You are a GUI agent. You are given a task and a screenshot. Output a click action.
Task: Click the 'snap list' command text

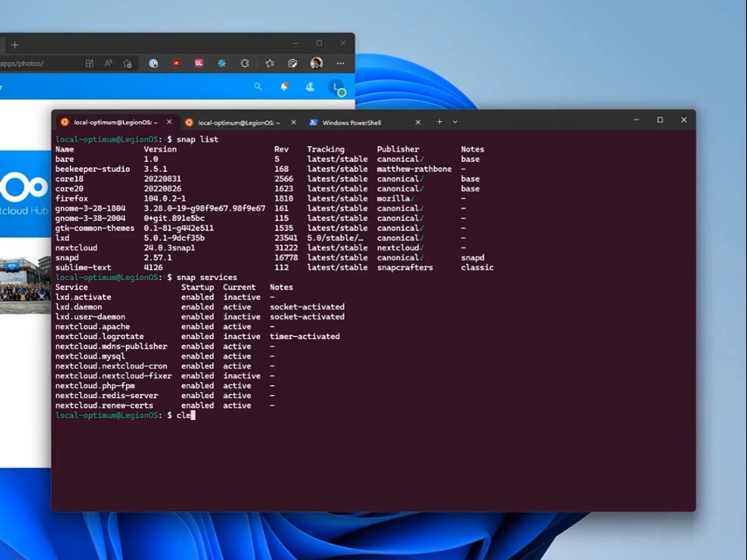[x=197, y=139]
